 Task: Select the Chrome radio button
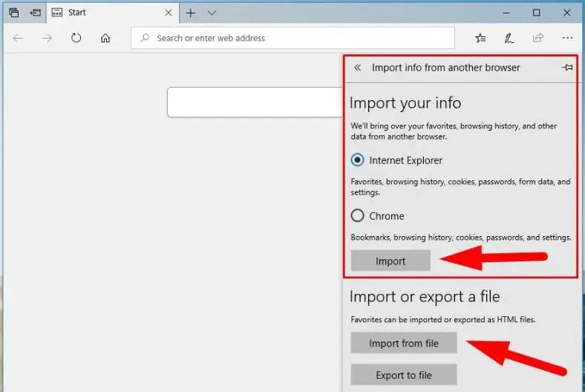point(358,216)
